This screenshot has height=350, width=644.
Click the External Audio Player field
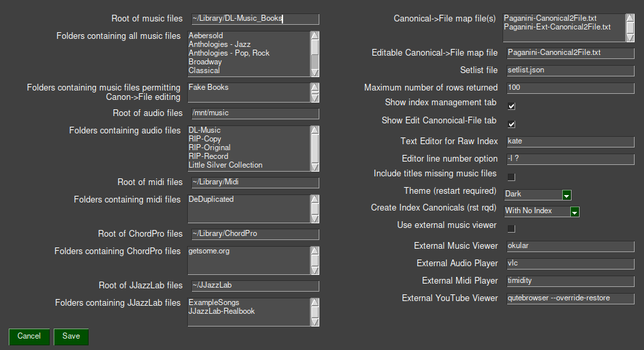[x=569, y=264]
